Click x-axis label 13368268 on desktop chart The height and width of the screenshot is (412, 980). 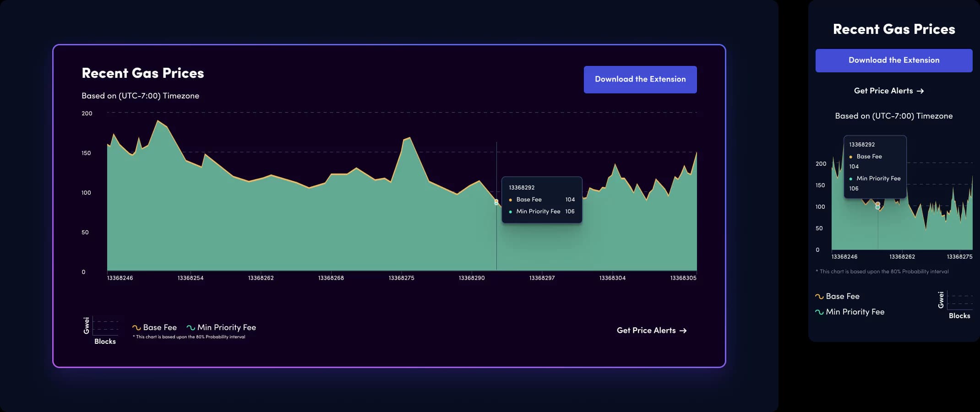click(331, 278)
